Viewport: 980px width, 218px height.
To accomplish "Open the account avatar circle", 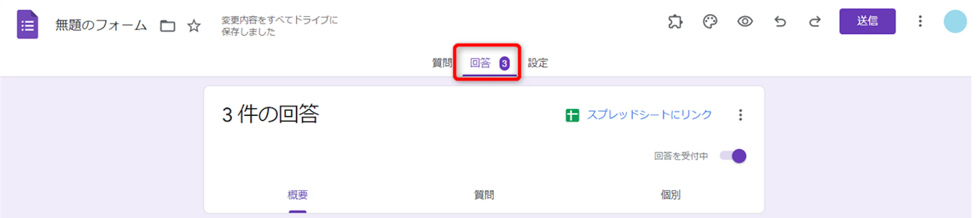I will point(955,22).
